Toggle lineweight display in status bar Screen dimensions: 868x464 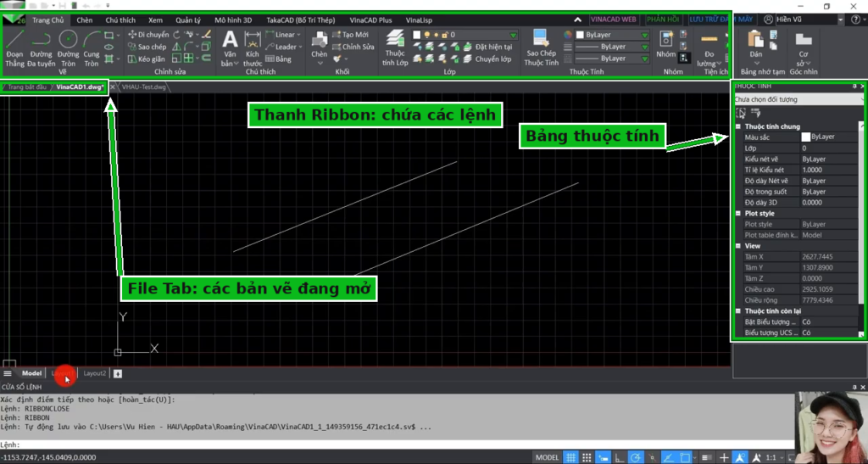click(x=706, y=457)
